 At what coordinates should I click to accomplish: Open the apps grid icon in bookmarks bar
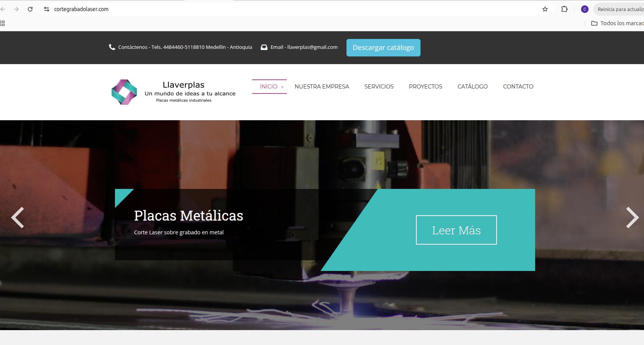pos(2,23)
